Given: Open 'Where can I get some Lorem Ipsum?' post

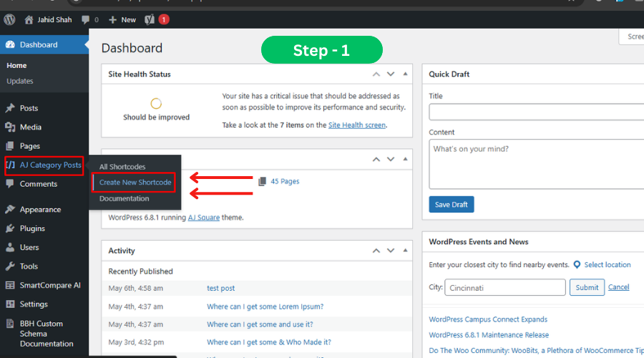Looking at the screenshot, I should click(265, 306).
